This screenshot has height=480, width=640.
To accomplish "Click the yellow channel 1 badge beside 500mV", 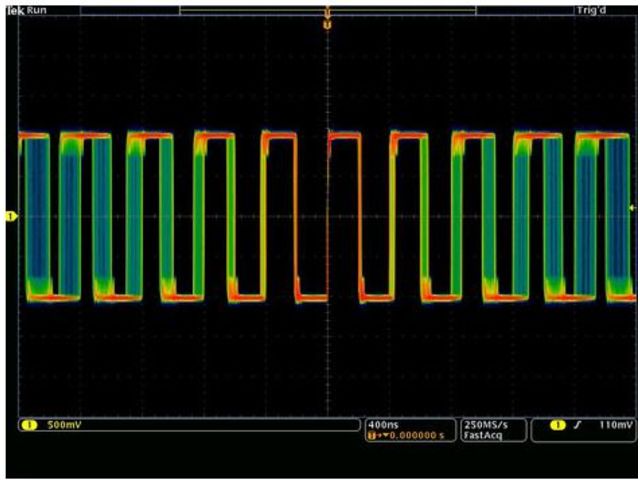I will pos(29,426).
